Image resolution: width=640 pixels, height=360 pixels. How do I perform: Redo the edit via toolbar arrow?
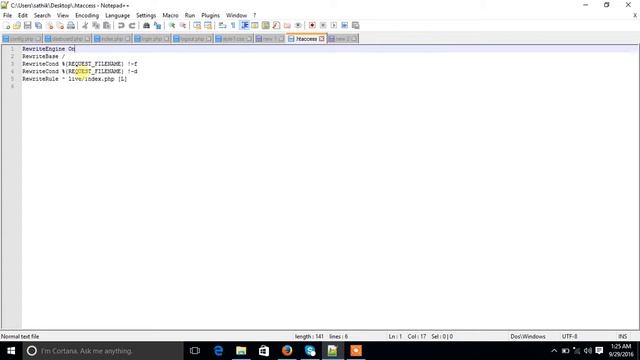[x=132, y=25]
